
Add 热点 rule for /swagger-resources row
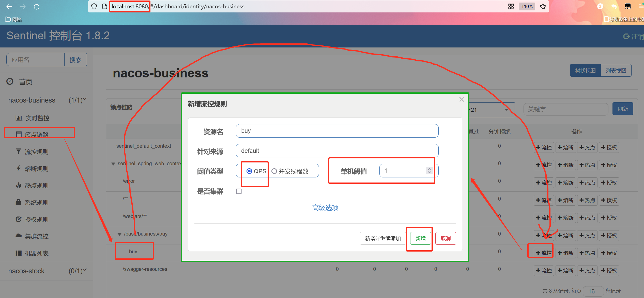[587, 270]
